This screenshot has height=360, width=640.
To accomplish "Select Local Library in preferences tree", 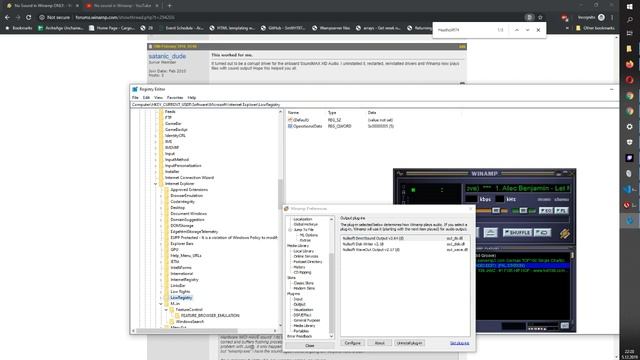I will tap(303, 251).
